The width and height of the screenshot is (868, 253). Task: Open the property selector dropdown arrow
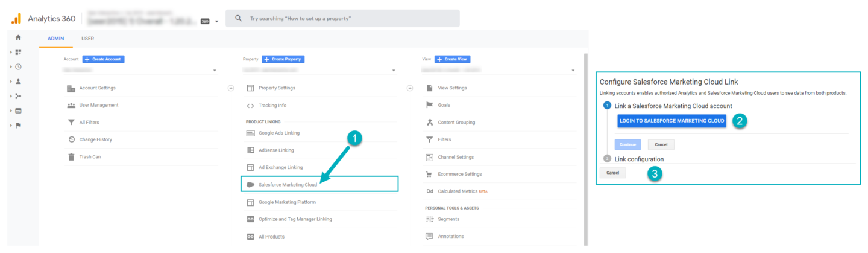(x=394, y=71)
